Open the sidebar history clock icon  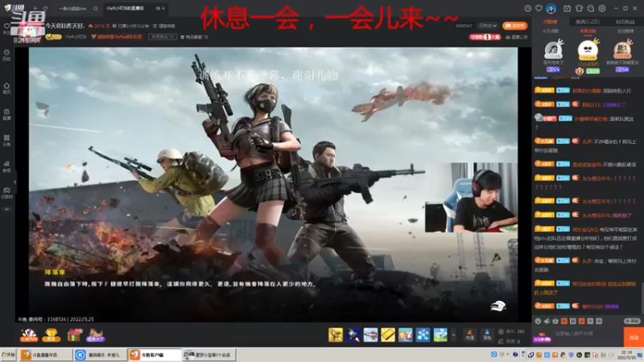[6, 55]
